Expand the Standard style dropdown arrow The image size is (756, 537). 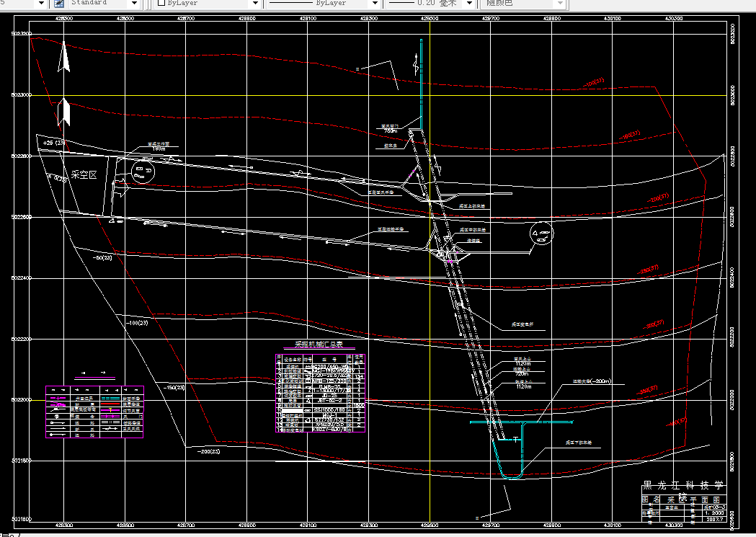[x=135, y=4]
